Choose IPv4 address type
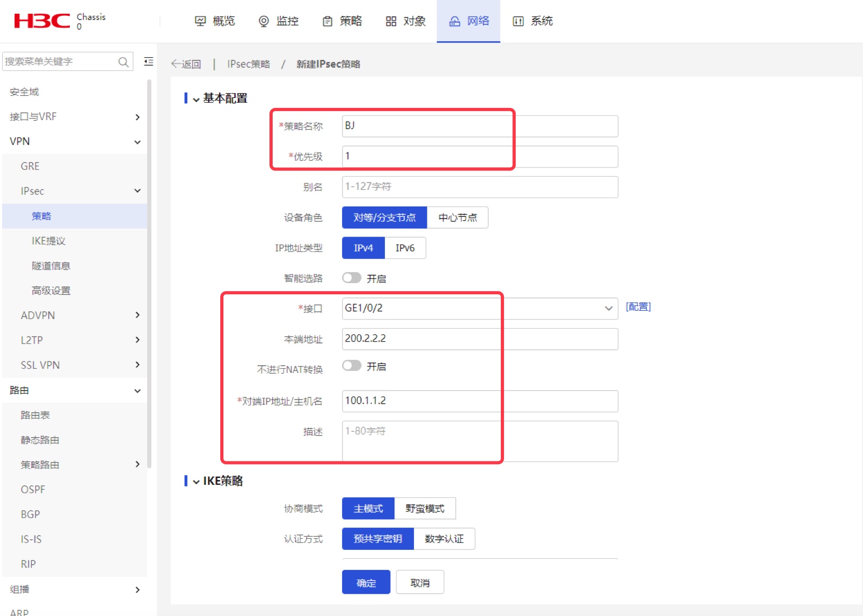The height and width of the screenshot is (616, 863). point(363,248)
